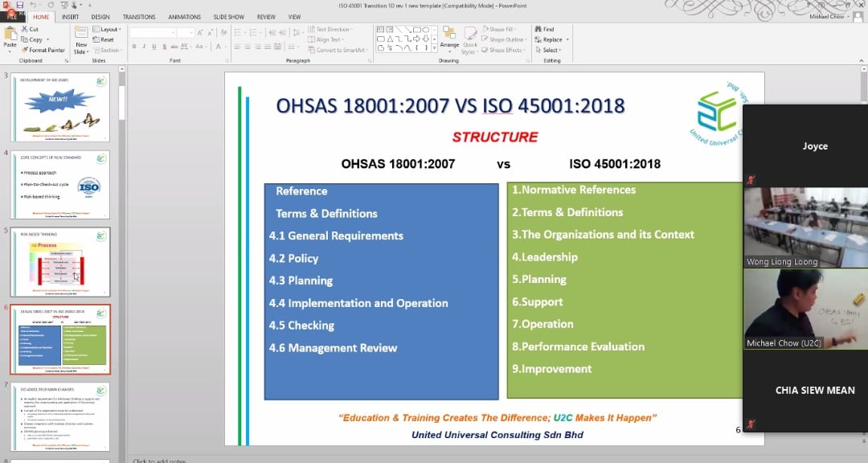
Task: Open the Shape Outline dropdown
Action: tap(504, 39)
